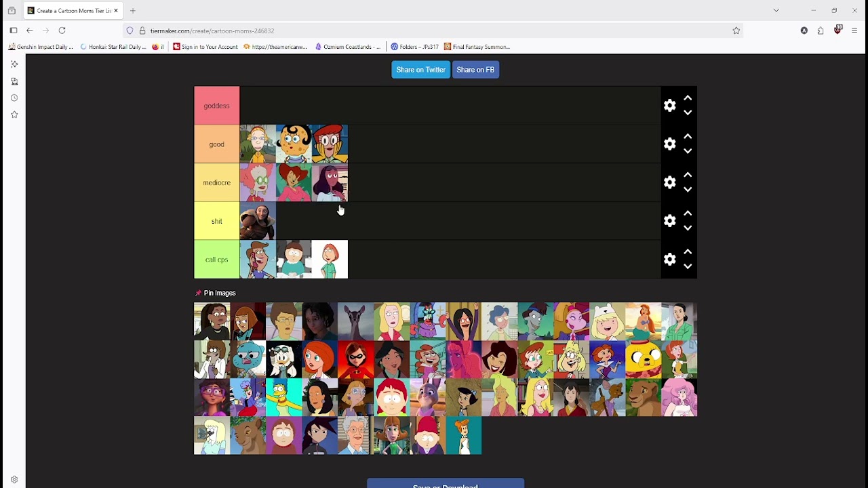Close the Create a Cartoon Moms Tier List tab
The image size is (868, 488).
(116, 11)
